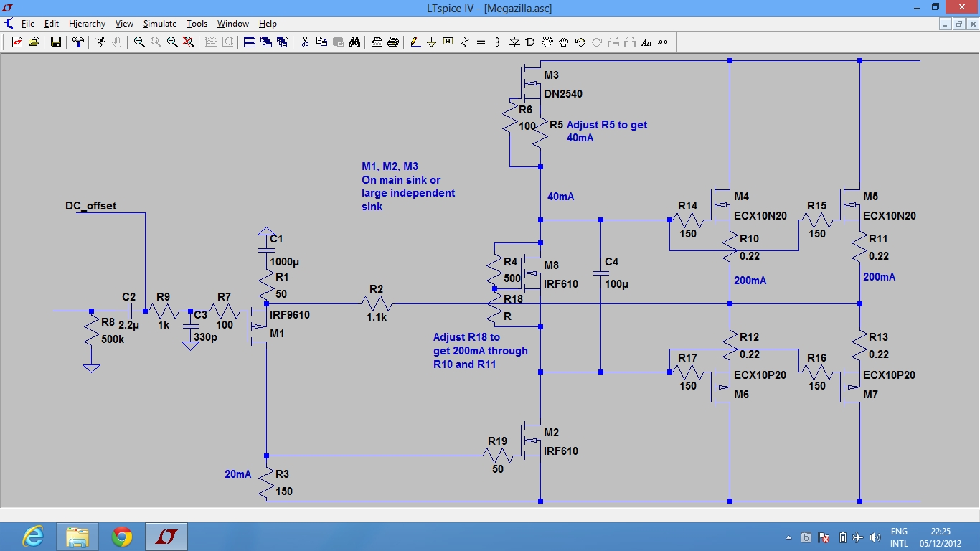Select the Drag closed-hand tool
980x551 pixels.
point(564,42)
